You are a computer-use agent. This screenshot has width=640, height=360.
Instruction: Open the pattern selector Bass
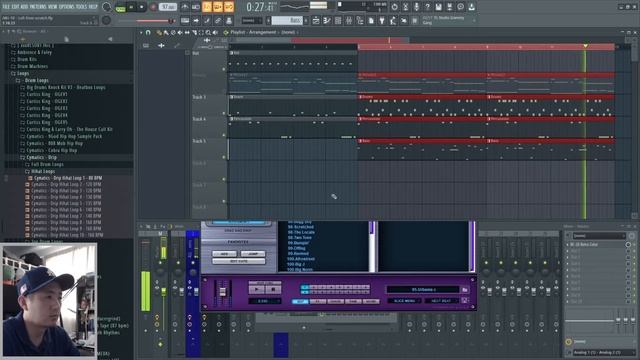[x=288, y=20]
